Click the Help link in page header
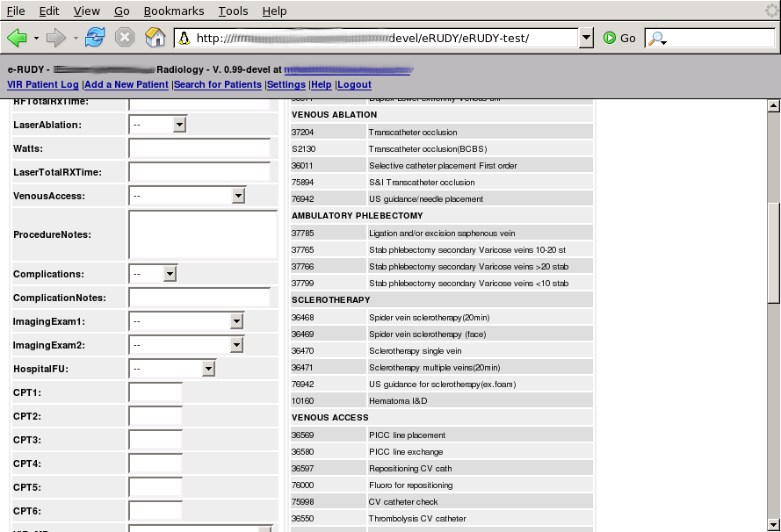Viewport: 781px width, 532px height. coord(322,84)
